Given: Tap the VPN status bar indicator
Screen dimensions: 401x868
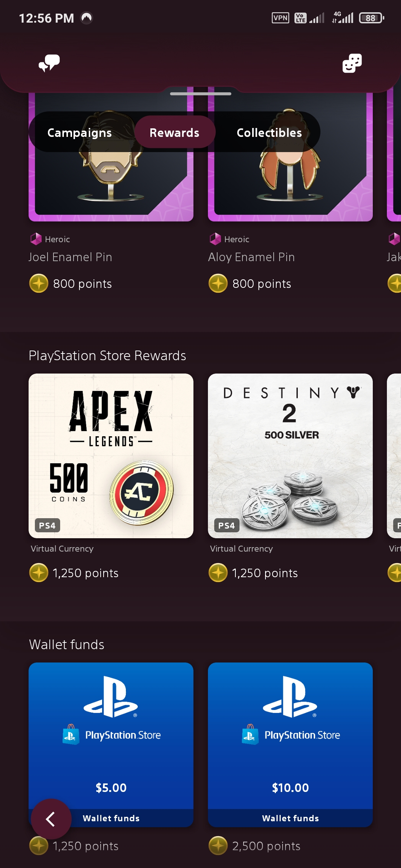Looking at the screenshot, I should pos(280,18).
